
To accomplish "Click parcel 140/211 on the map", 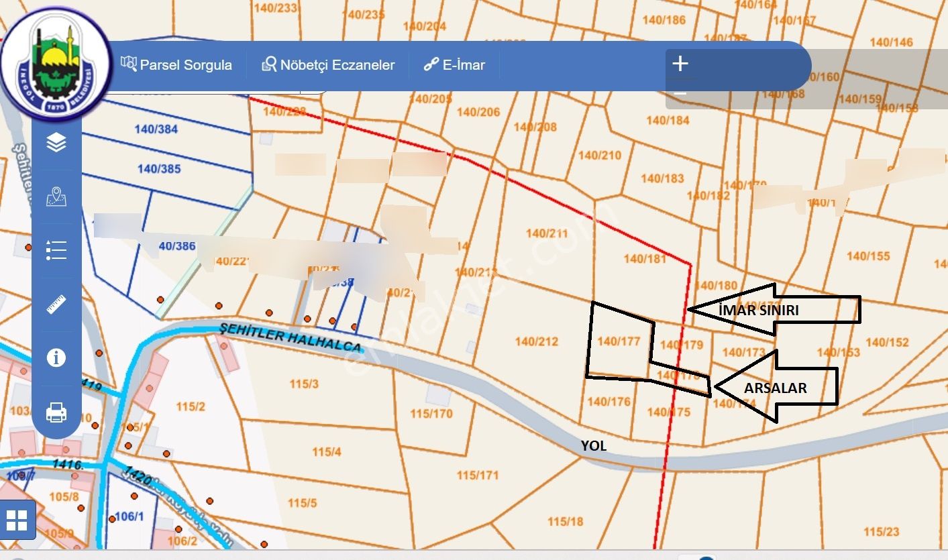I will click(547, 233).
